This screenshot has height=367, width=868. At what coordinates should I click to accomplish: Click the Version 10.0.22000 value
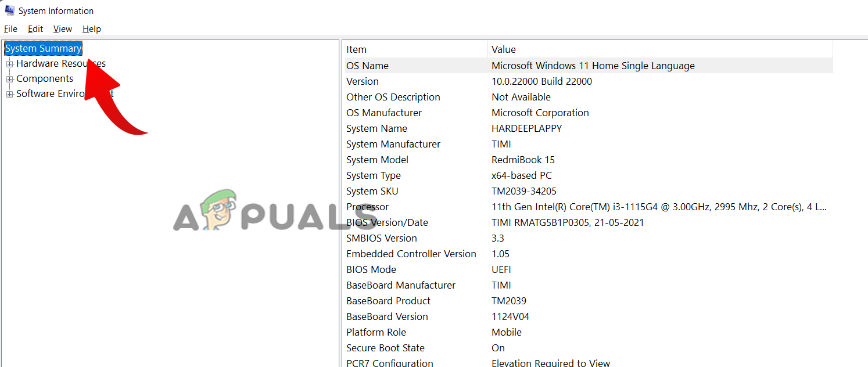[x=541, y=81]
